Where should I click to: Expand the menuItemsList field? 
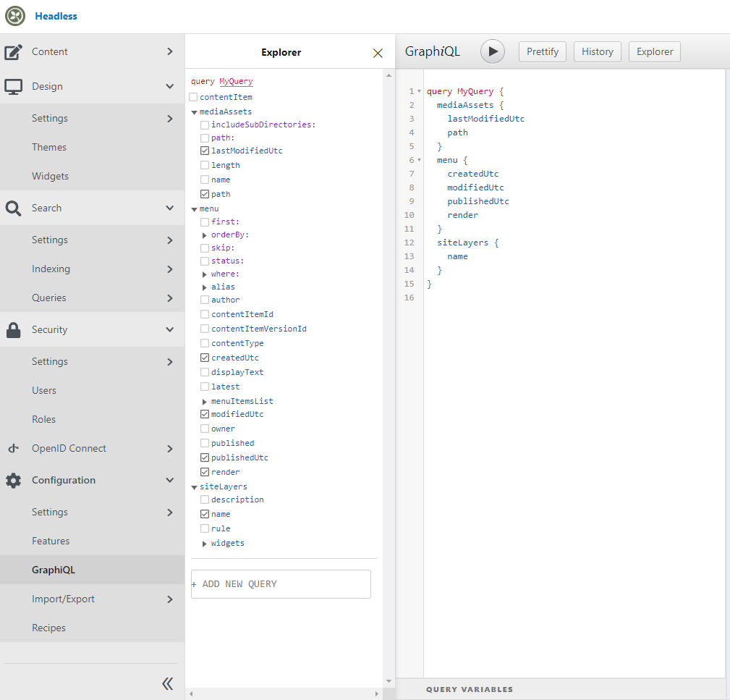204,402
